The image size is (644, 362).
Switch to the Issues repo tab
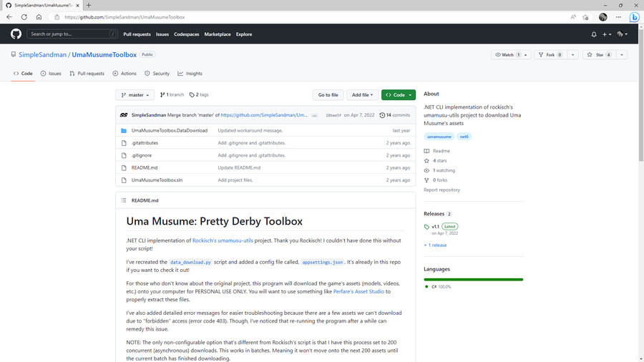[51, 74]
